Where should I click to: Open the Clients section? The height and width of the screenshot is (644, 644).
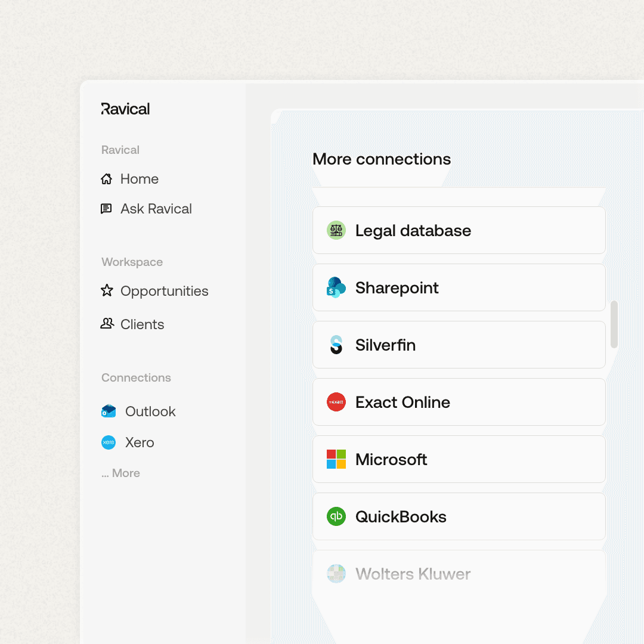coord(132,324)
